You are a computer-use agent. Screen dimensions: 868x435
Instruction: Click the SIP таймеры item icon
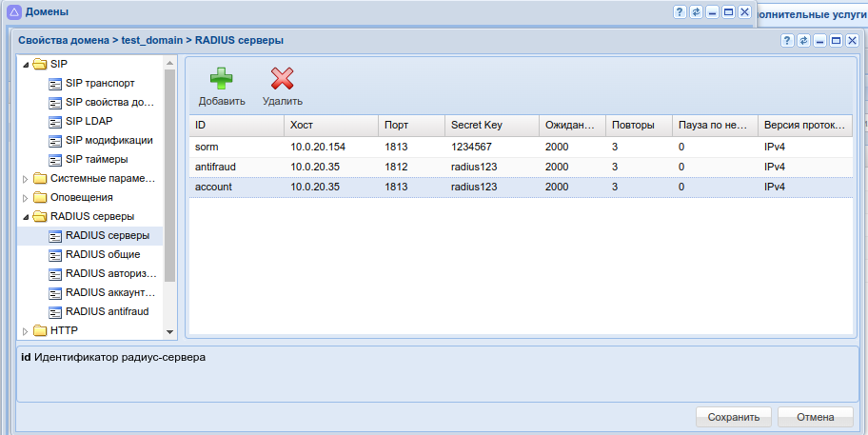(55, 159)
